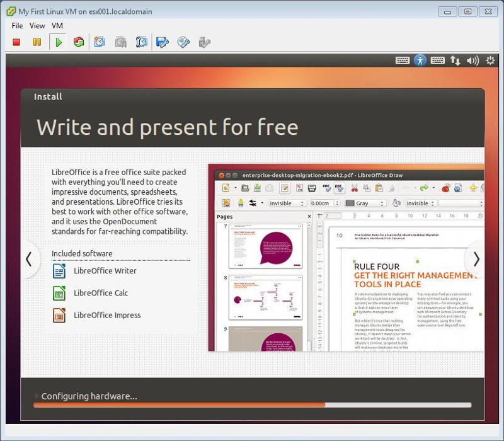
Task: Click the green Redo arrow in Draw toolbar
Action: click(x=424, y=188)
